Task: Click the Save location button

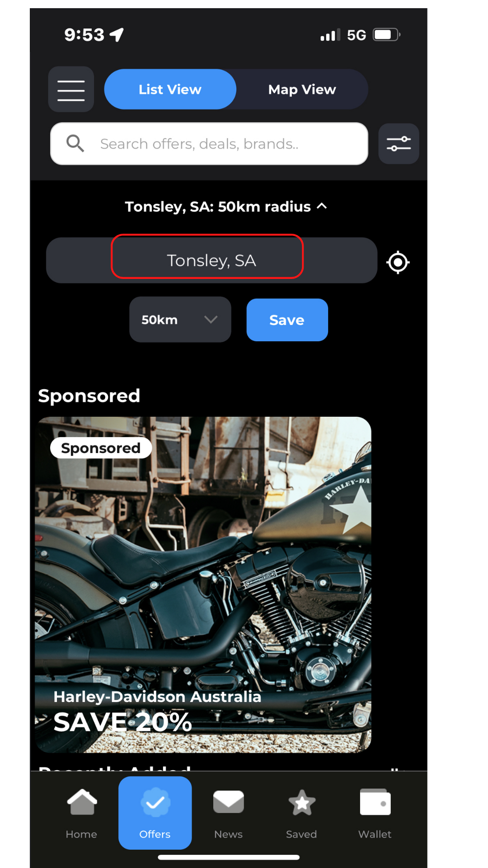Action: (287, 320)
